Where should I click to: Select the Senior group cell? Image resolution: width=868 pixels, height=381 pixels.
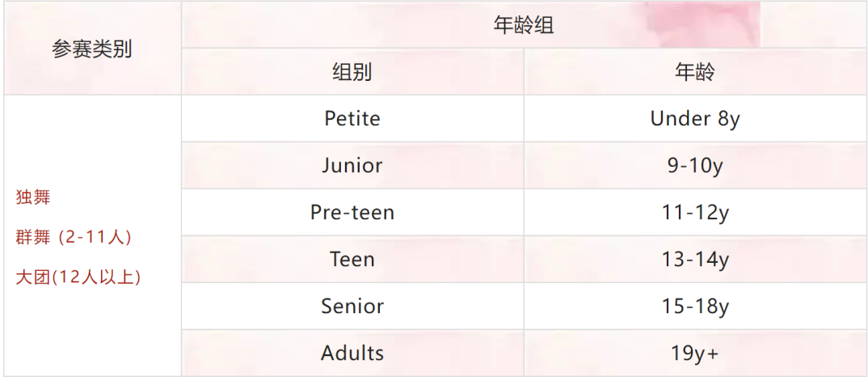coord(352,307)
